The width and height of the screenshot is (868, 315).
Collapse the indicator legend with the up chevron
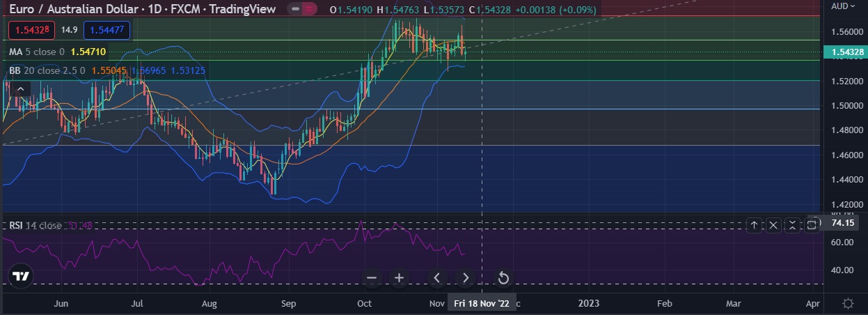[20, 89]
